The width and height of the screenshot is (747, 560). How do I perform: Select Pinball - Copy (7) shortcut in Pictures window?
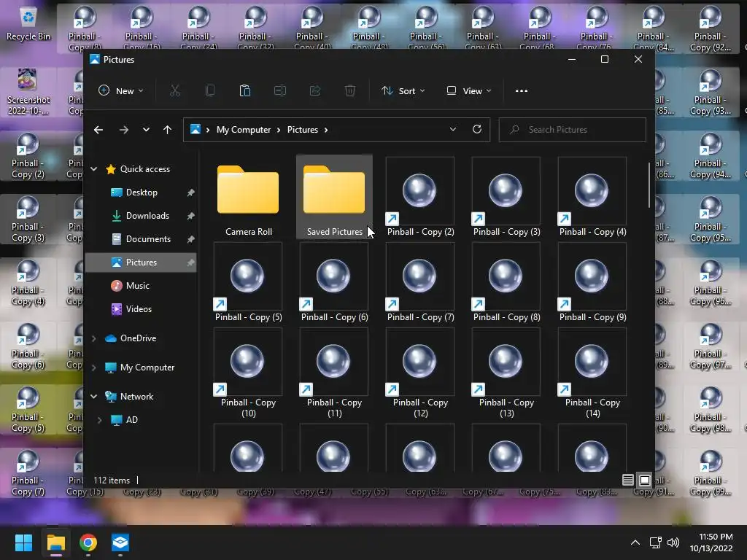(420, 282)
